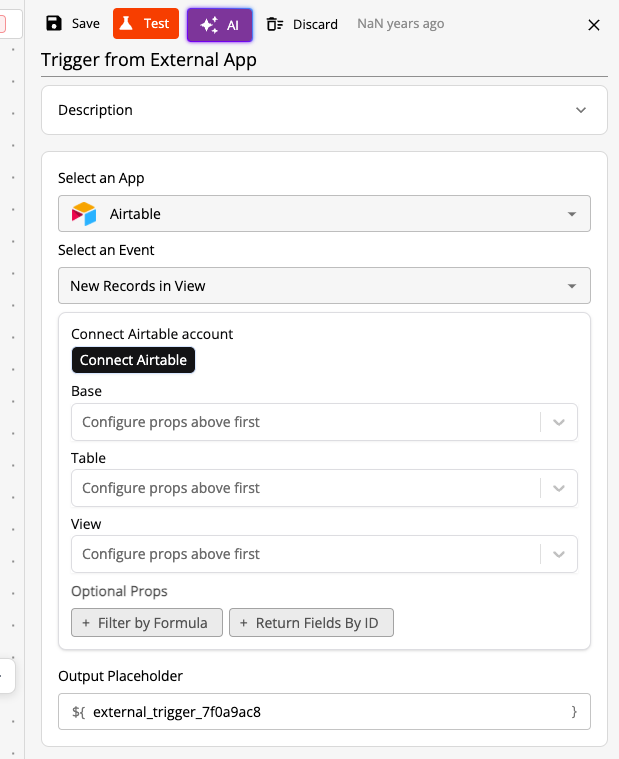
Task: Run the workflow with Test button
Action: (146, 23)
